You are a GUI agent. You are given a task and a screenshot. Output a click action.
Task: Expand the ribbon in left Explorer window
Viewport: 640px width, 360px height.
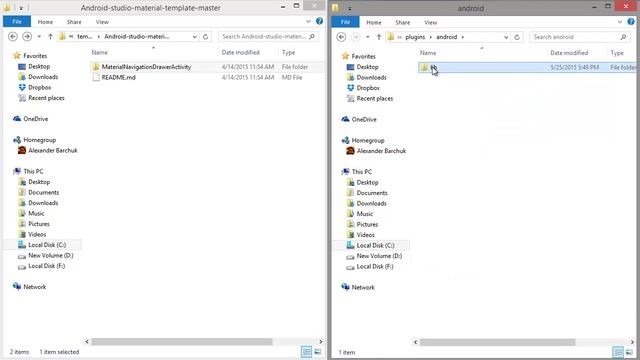(x=309, y=21)
